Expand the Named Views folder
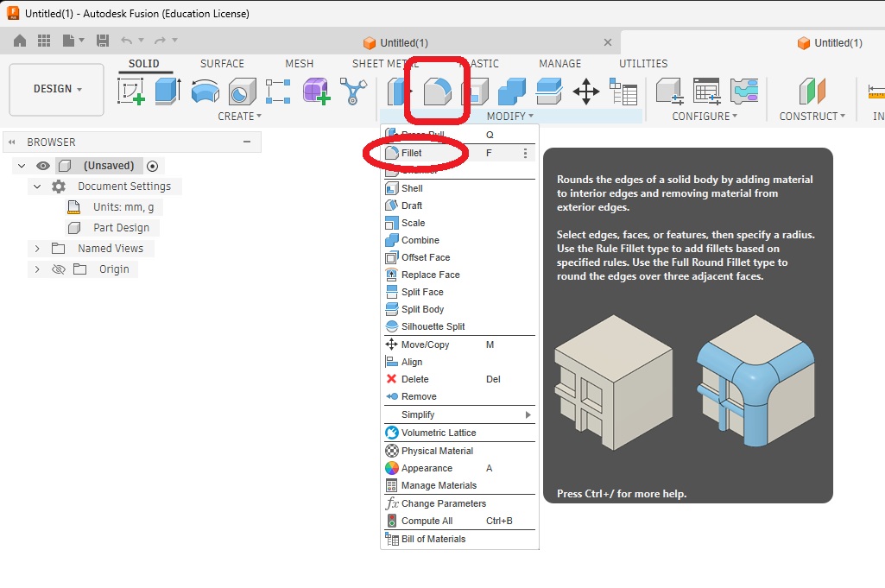 [37, 249]
